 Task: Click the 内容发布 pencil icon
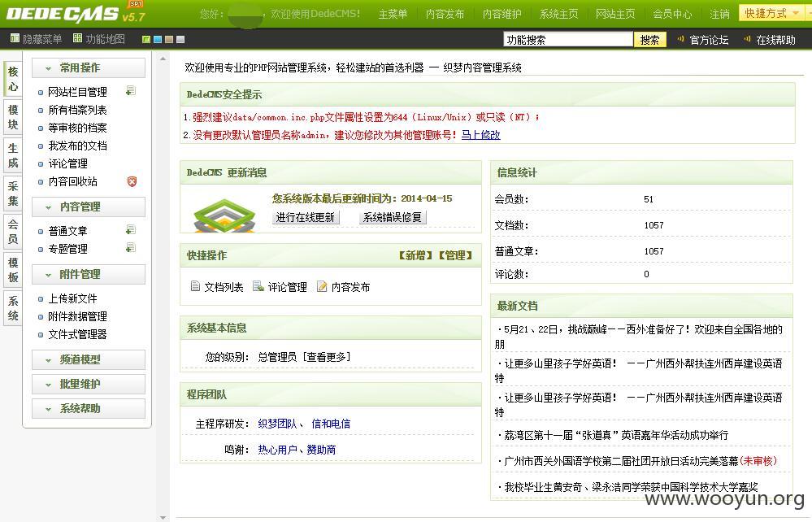tap(322, 286)
